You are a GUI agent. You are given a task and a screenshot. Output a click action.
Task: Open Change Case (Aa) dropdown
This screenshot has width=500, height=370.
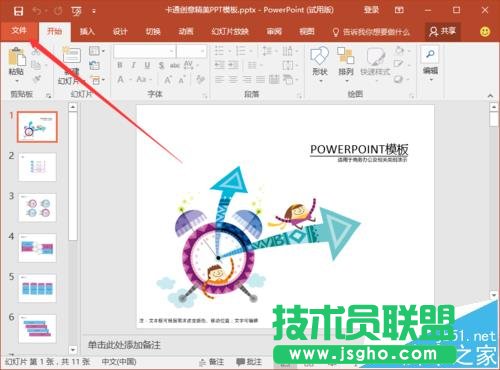(144, 80)
